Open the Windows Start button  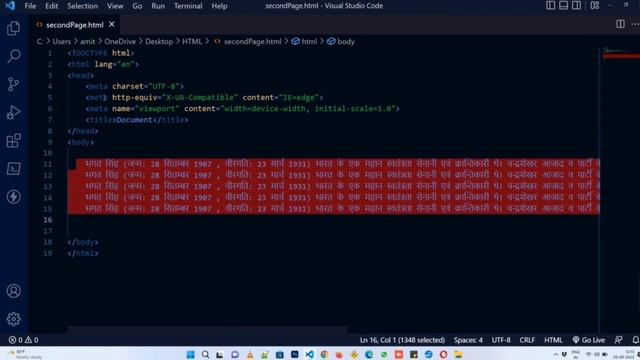[190, 354]
